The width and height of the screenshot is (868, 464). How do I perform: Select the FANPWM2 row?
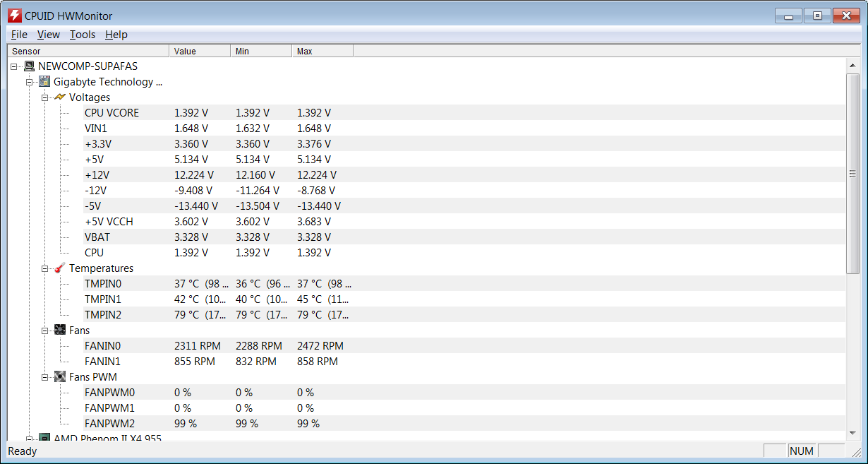click(464, 424)
